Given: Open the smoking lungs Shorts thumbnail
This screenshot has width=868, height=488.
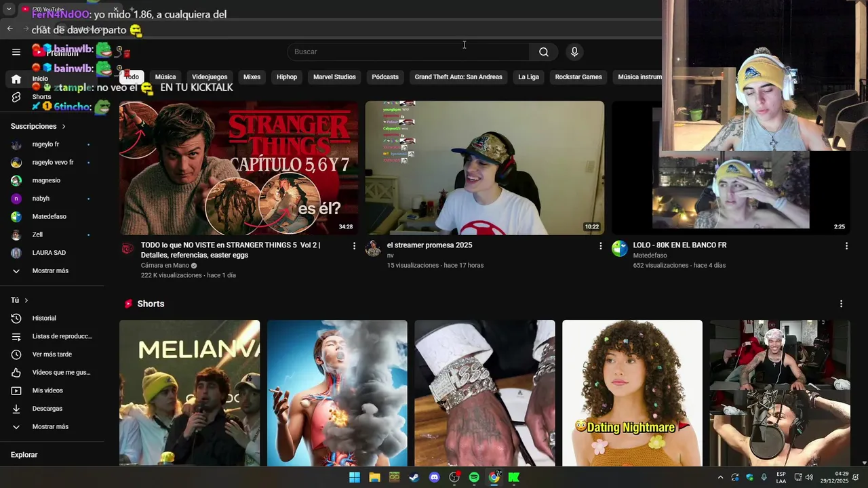Looking at the screenshot, I should pos(337,393).
